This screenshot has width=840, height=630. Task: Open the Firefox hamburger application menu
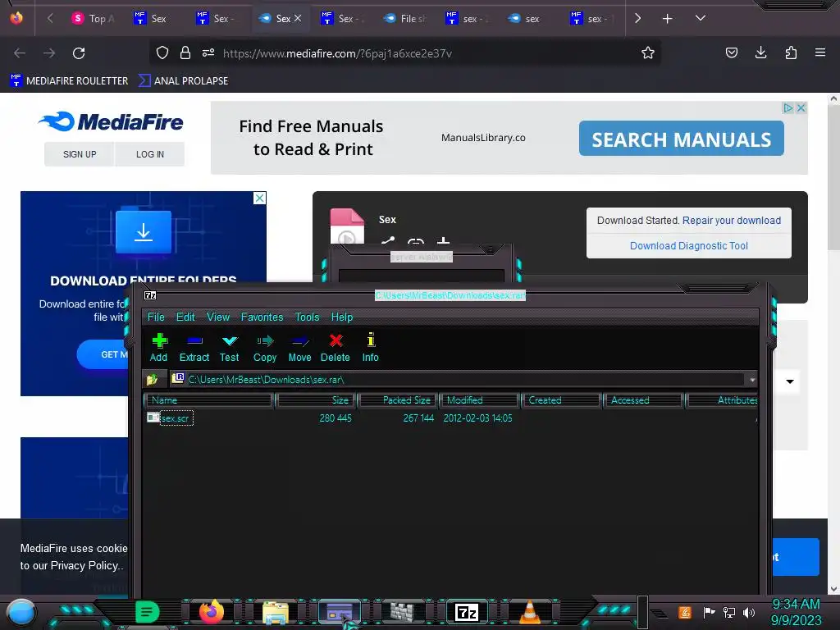tap(819, 52)
